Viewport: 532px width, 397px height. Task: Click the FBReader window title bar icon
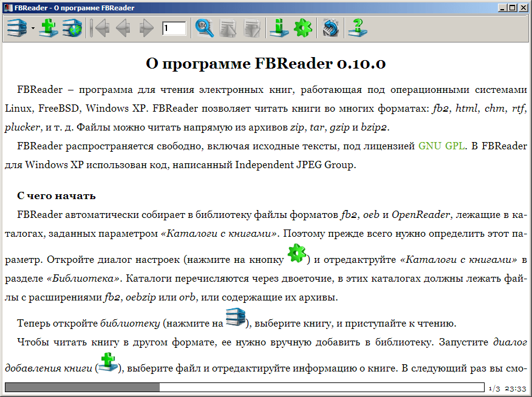pyautogui.click(x=7, y=7)
